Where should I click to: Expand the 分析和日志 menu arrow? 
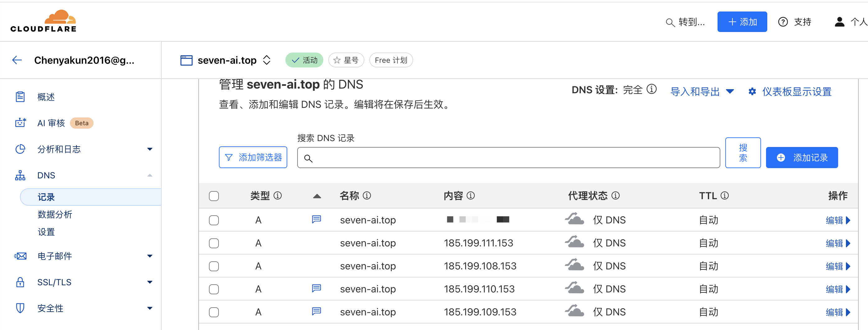(150, 149)
